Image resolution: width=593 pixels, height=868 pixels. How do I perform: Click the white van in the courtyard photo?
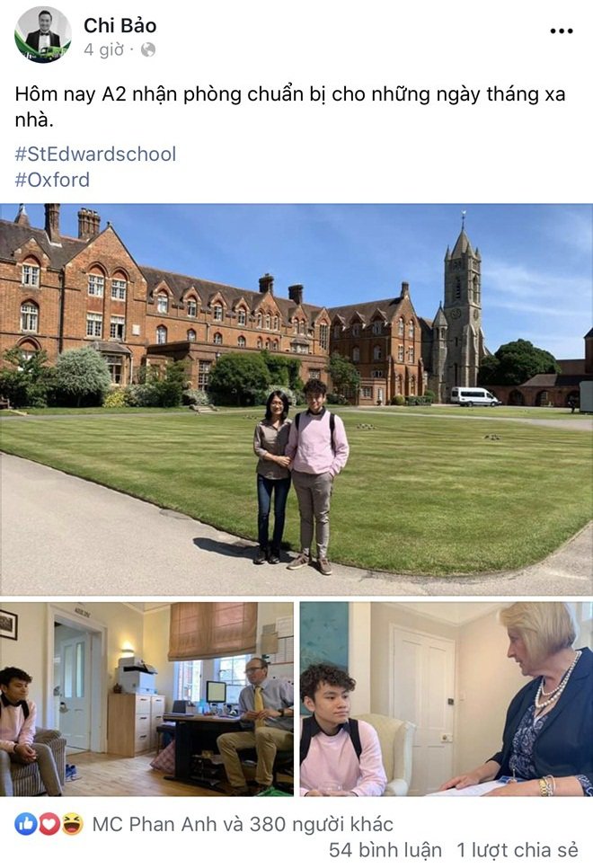[474, 396]
